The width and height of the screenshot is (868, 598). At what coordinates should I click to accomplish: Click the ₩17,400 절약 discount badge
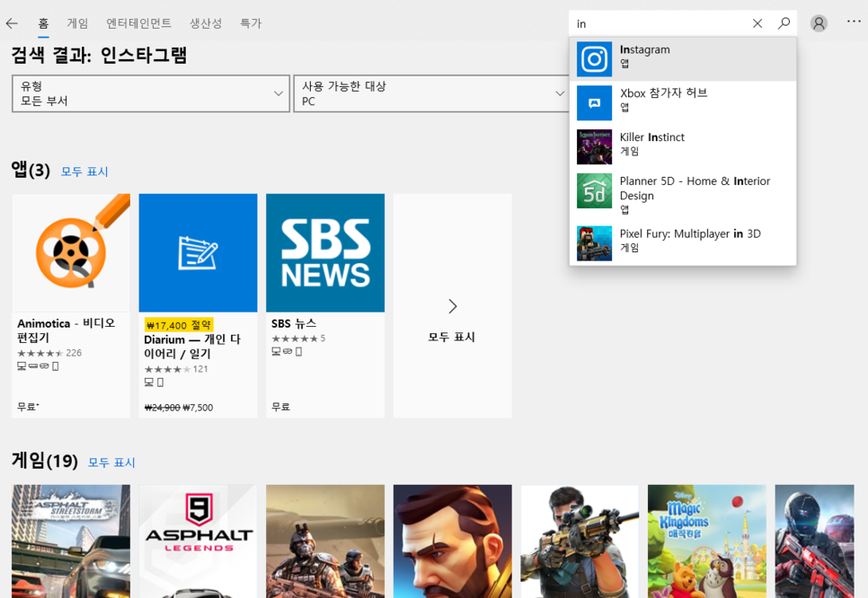[179, 325]
